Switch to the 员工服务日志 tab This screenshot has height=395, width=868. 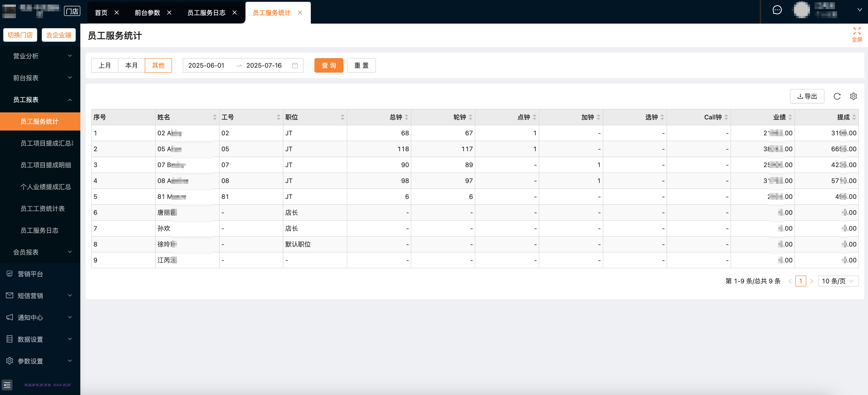206,13
